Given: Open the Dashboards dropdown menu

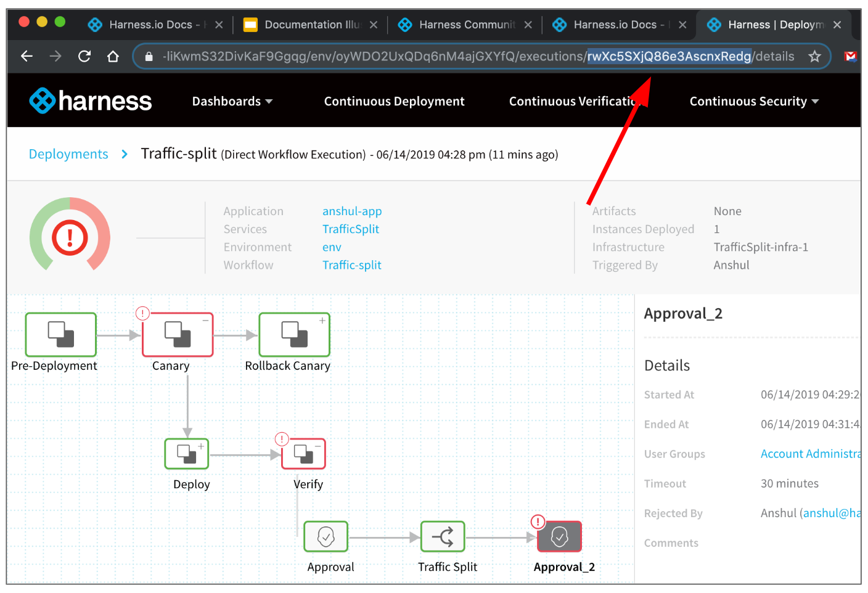Looking at the screenshot, I should [232, 101].
